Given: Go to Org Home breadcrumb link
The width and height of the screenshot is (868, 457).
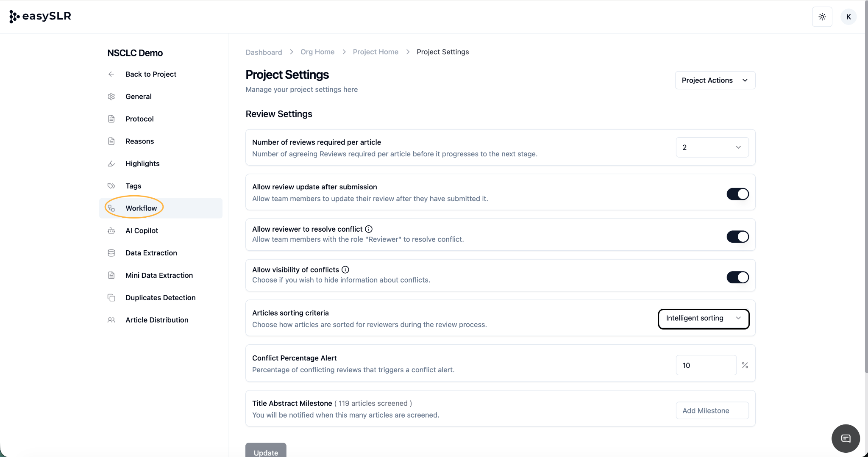Looking at the screenshot, I should [317, 52].
